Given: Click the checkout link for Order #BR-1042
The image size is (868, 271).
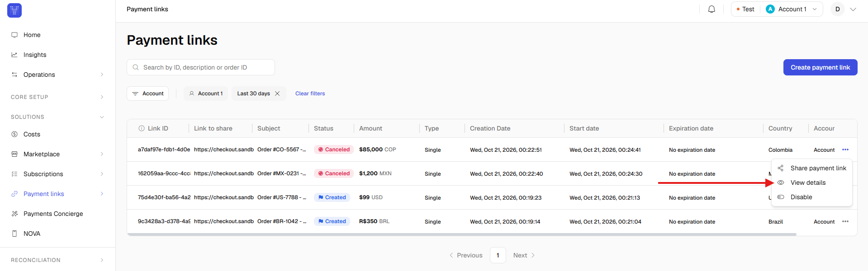Looking at the screenshot, I should [x=223, y=221].
